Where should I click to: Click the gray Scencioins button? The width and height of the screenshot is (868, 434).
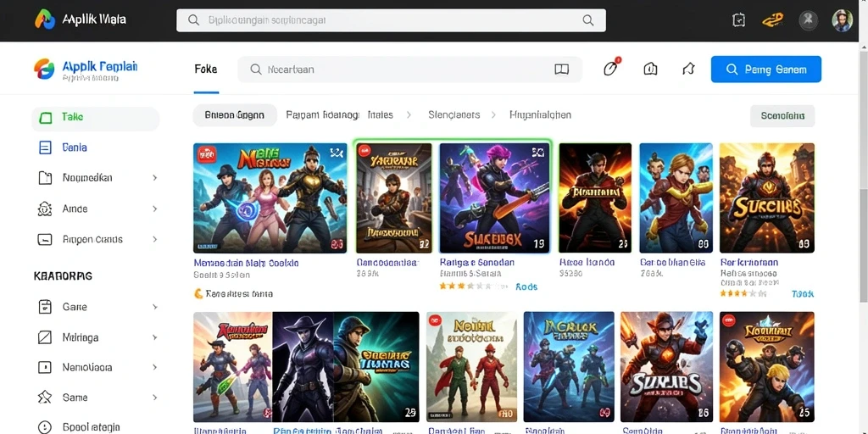pyautogui.click(x=782, y=116)
